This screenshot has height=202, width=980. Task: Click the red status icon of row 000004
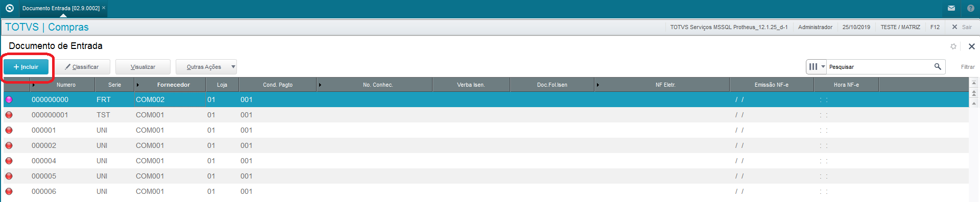click(9, 161)
